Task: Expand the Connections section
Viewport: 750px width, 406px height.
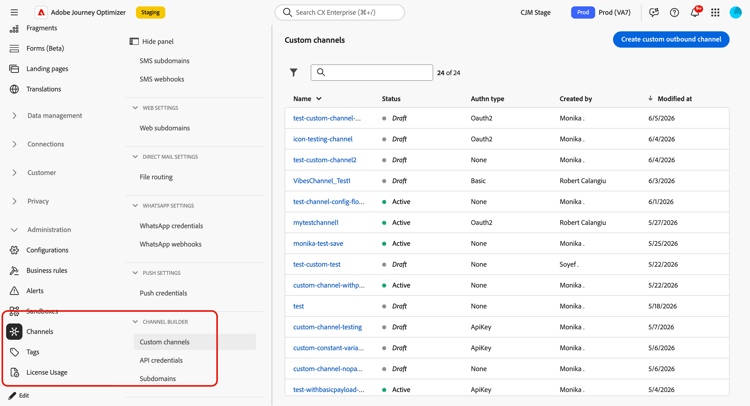Action: click(x=14, y=144)
